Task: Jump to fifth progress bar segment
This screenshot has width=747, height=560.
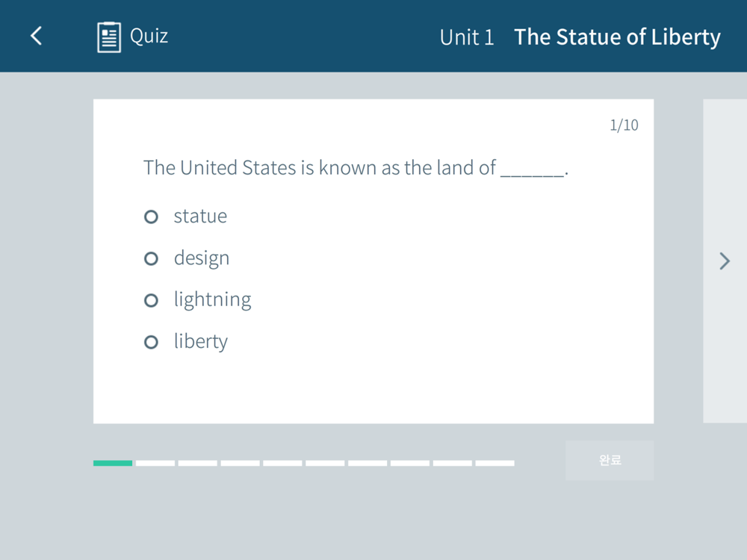Action: [282, 463]
